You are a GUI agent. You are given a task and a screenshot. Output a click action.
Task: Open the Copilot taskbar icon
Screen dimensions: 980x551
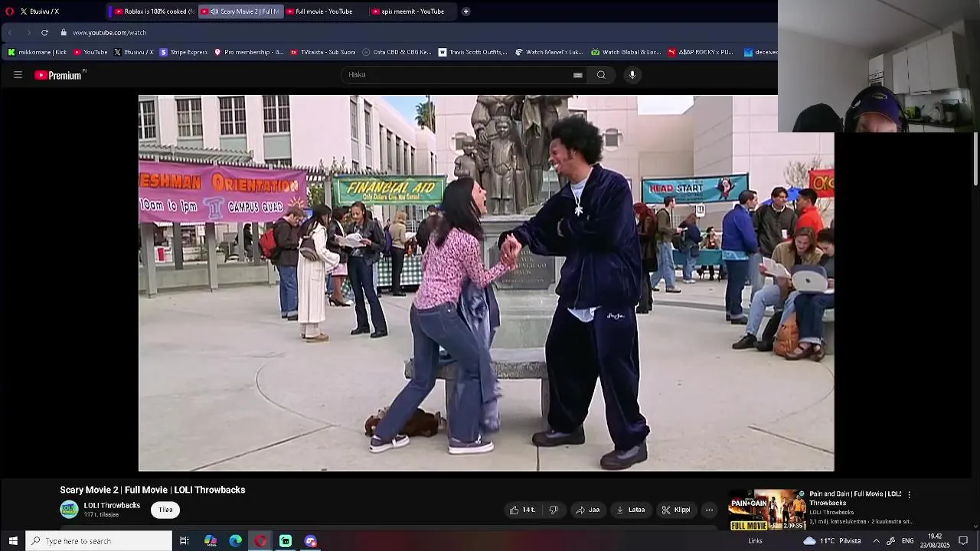click(211, 541)
